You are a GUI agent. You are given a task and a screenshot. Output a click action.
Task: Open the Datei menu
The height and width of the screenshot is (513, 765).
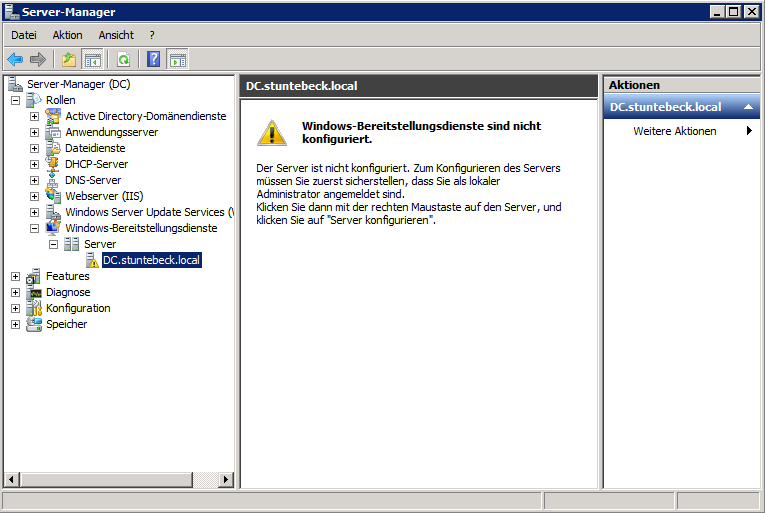click(x=24, y=35)
